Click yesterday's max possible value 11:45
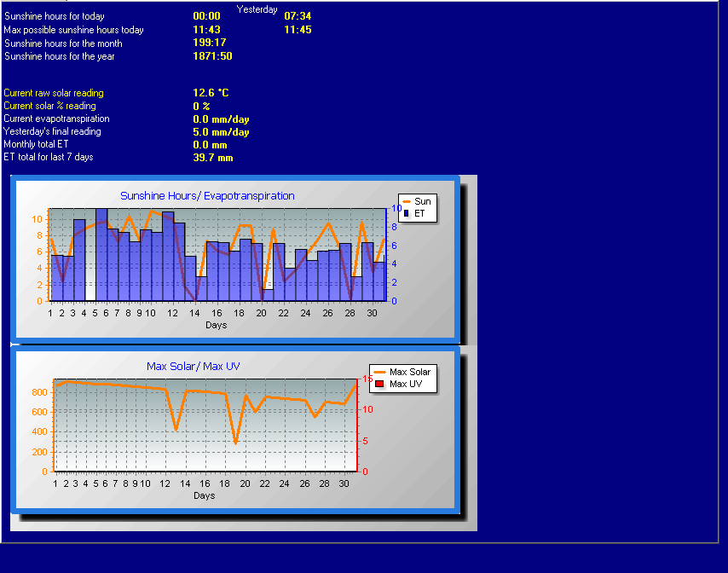This screenshot has height=573, width=728. (x=298, y=30)
